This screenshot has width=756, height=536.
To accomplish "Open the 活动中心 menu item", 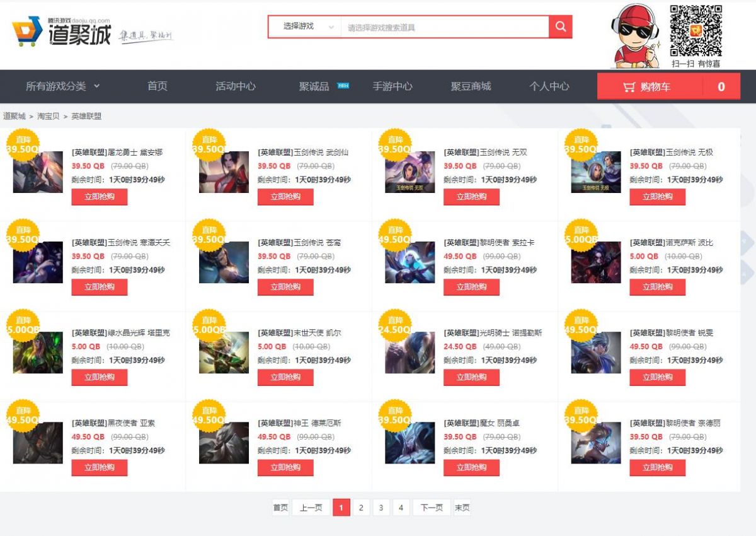I will coord(236,86).
